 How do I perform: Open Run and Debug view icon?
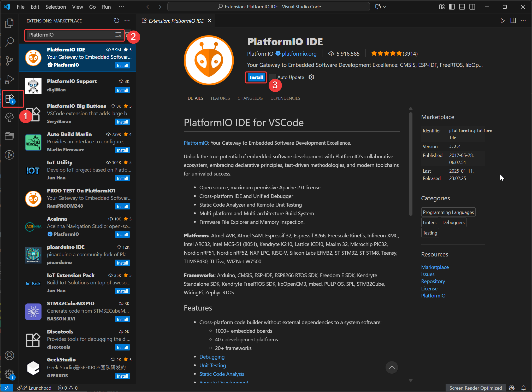[x=9, y=80]
